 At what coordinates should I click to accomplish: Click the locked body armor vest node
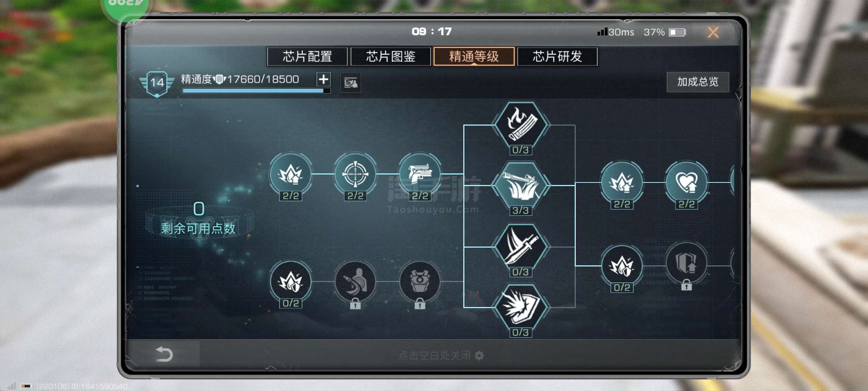pos(420,282)
